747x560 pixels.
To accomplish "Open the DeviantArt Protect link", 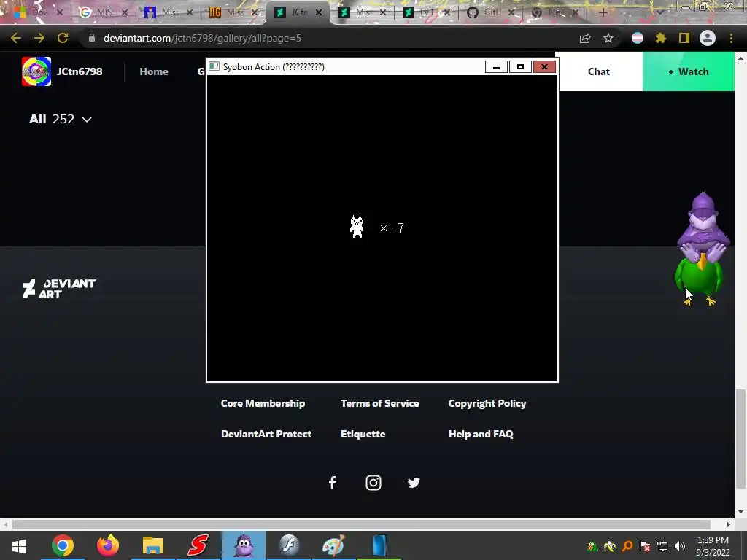I will click(x=266, y=434).
